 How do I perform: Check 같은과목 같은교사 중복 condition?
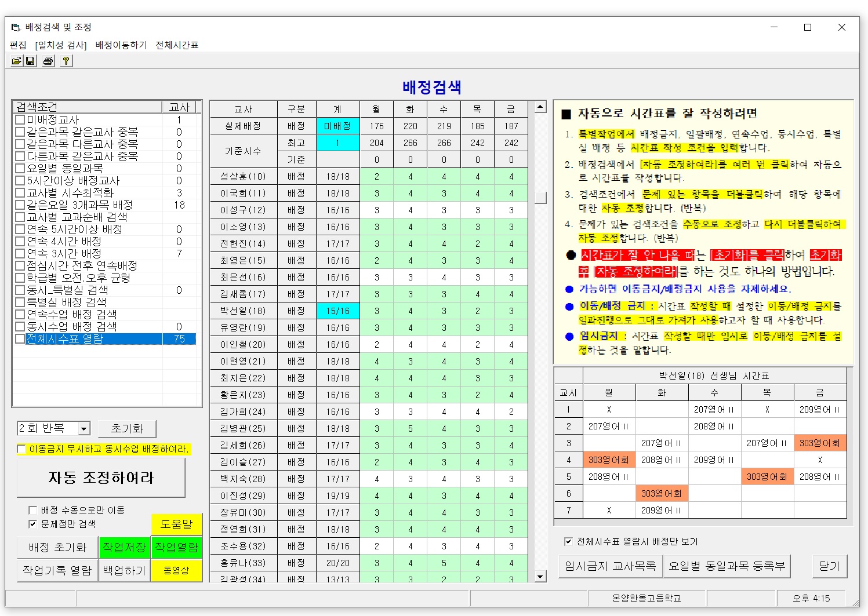[x=20, y=132]
